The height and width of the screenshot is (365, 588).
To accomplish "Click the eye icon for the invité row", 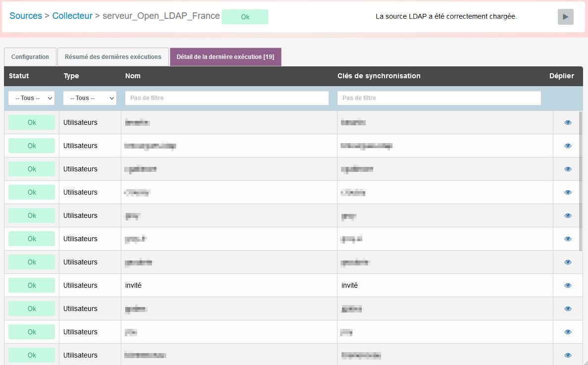I will [568, 285].
